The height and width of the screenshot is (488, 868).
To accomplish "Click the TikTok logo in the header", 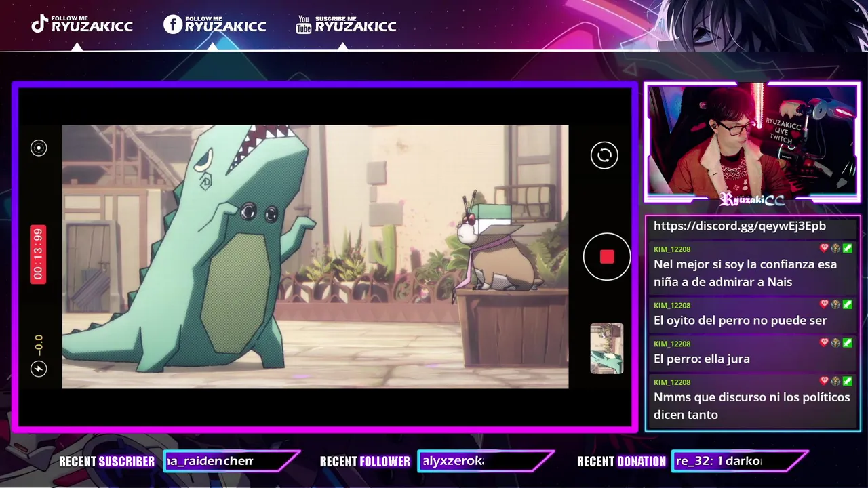I will click(x=40, y=24).
